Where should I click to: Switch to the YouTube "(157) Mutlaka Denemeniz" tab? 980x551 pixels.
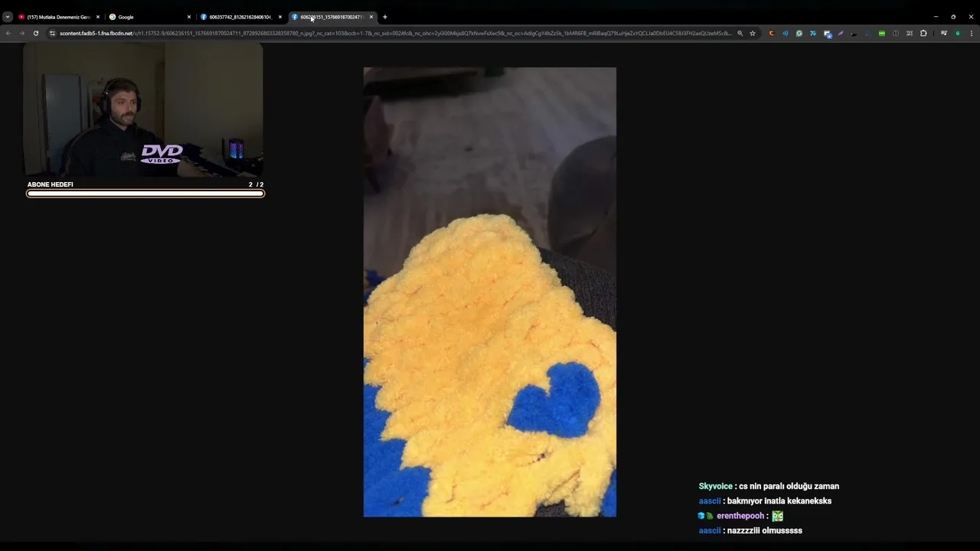click(x=58, y=17)
